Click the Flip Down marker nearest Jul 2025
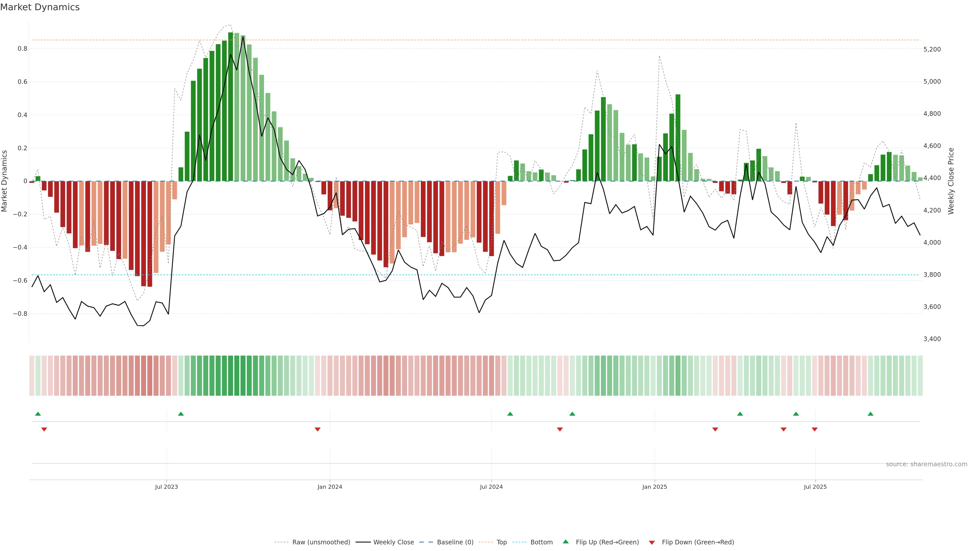Screen dimensions: 980x551 815,429
